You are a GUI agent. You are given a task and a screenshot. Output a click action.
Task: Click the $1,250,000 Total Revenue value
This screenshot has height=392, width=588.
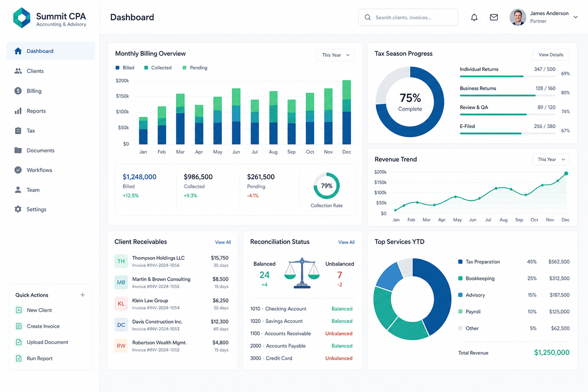click(x=552, y=352)
